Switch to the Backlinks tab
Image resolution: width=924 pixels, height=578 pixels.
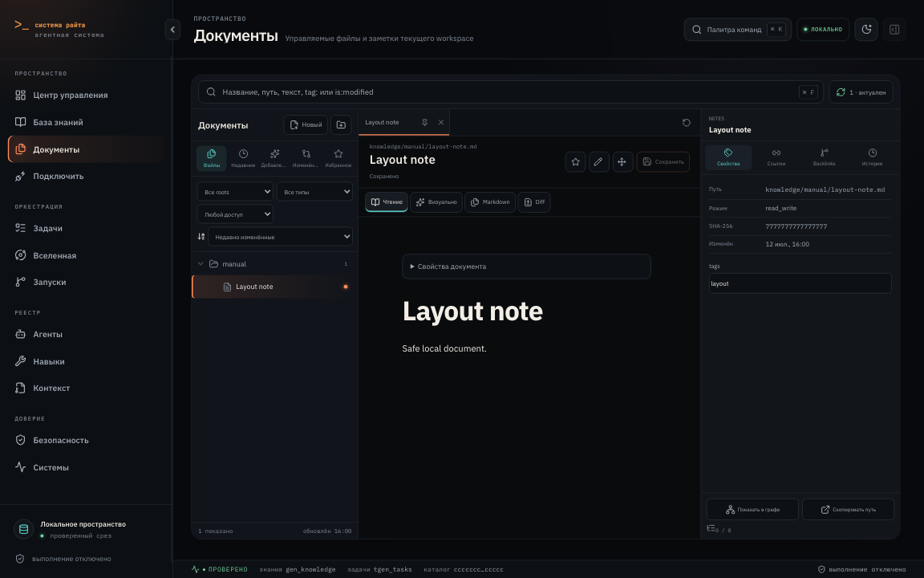[824, 157]
